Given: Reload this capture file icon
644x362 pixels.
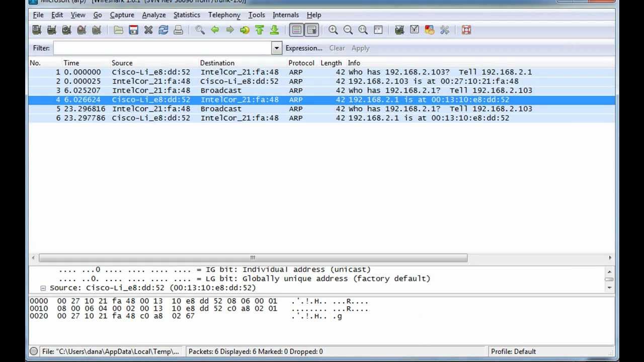Looking at the screenshot, I should [164, 30].
